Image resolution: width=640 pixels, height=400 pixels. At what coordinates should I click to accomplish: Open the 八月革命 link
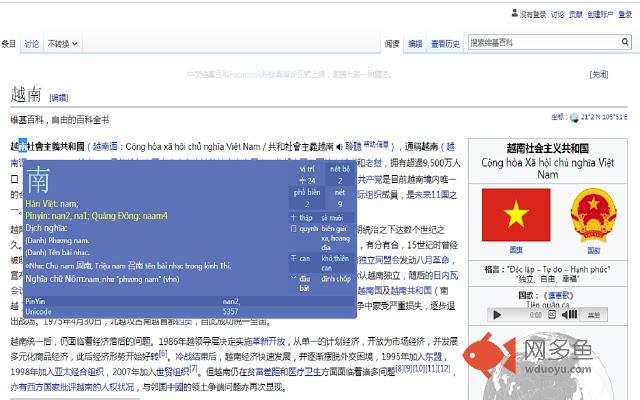pyautogui.click(x=432, y=260)
